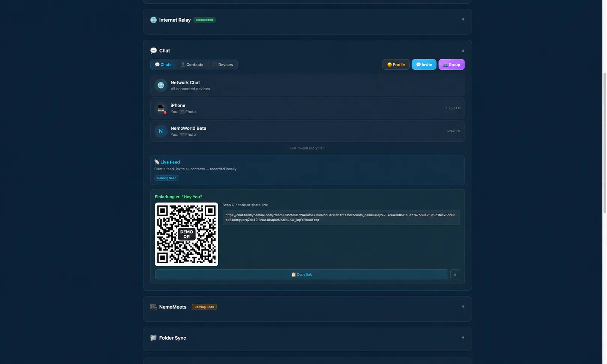Click the 'NemoMeets' section title
This screenshot has height=364, width=607.
coord(173,307)
